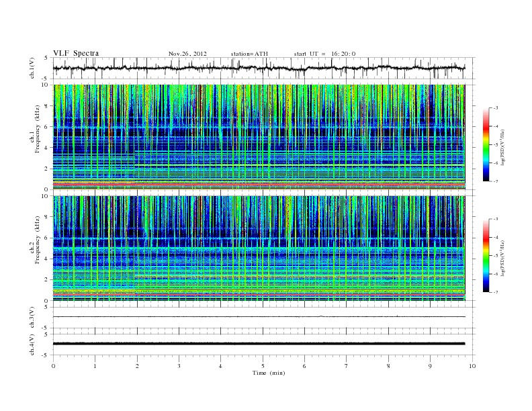The height and width of the screenshot is (411, 532).
Task: Click the 'ch.1(V)' waveform axis label
Action: pyautogui.click(x=32, y=68)
